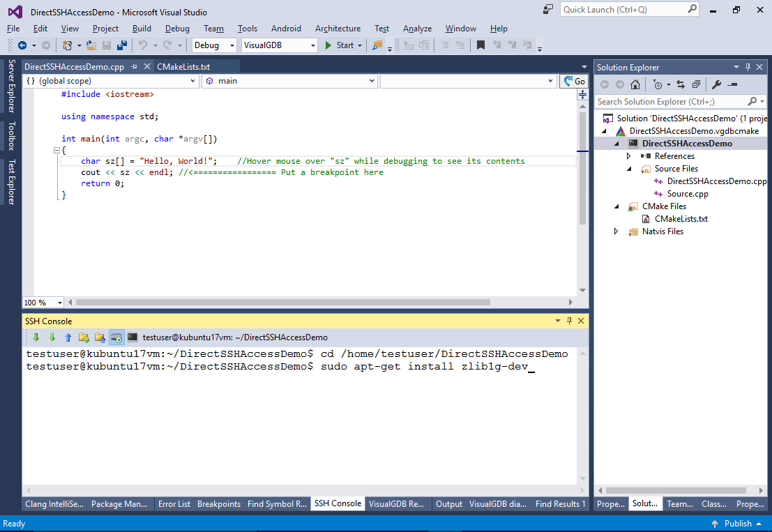The width and height of the screenshot is (772, 532).
Task: Open the Toolbox side tab
Action: 11,136
